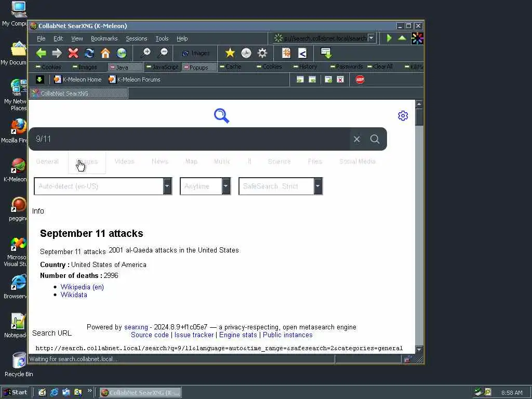Open bookmarks with the yellow star icon
Image resolution: width=532 pixels, height=399 pixels.
[230, 53]
